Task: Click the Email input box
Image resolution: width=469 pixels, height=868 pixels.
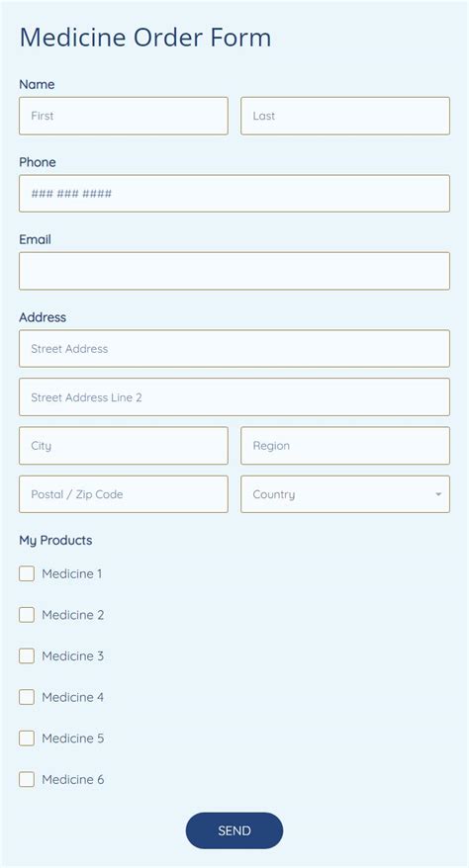Action: pyautogui.click(x=234, y=271)
